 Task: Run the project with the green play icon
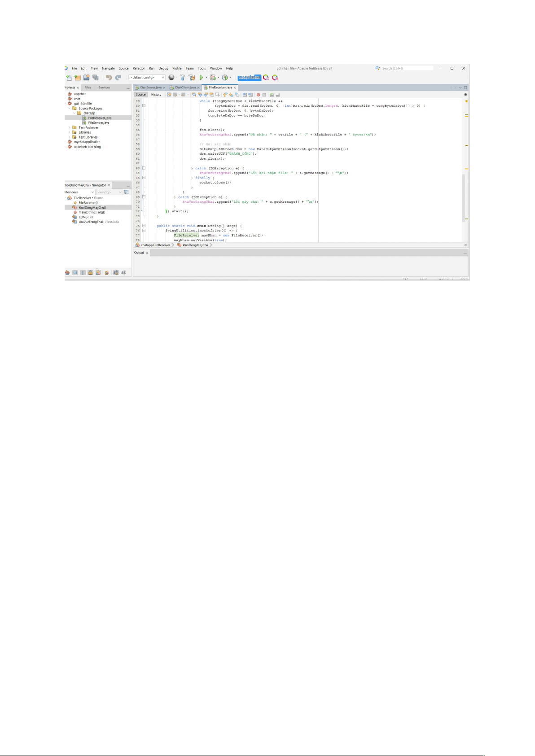(201, 78)
